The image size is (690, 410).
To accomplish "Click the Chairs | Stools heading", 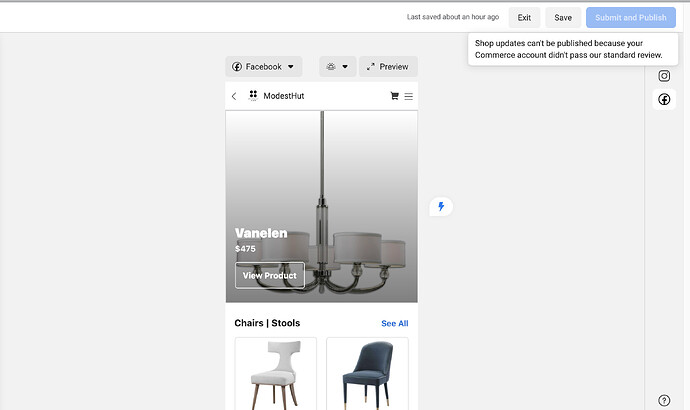I will click(x=267, y=323).
